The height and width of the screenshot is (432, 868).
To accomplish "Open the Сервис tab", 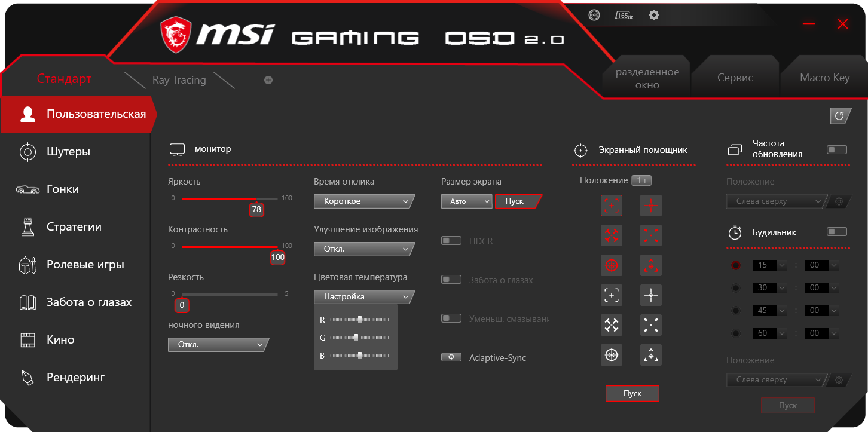I will coord(735,78).
